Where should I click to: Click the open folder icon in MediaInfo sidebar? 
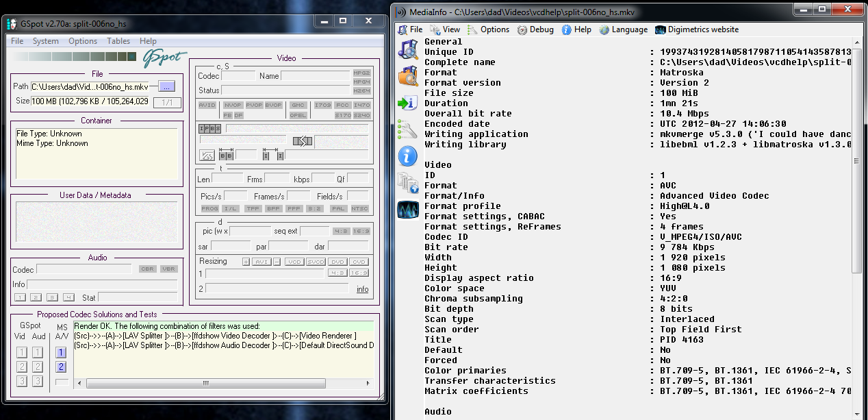[x=409, y=75]
